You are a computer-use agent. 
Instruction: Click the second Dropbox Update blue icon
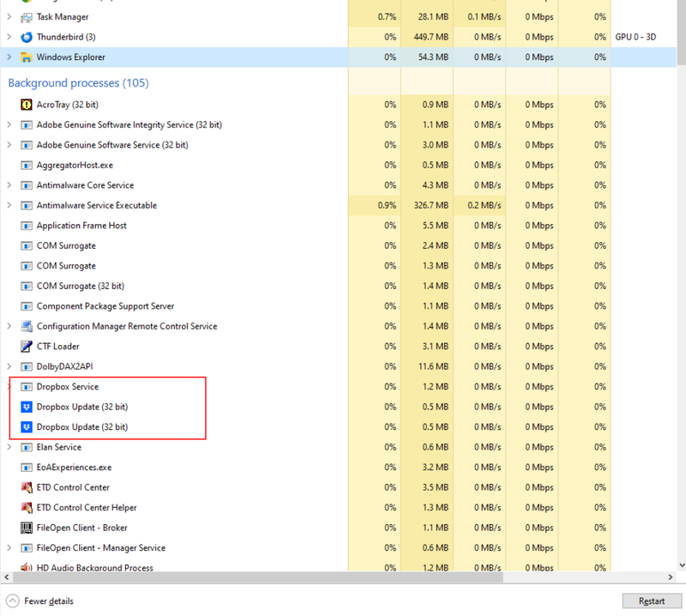[27, 427]
